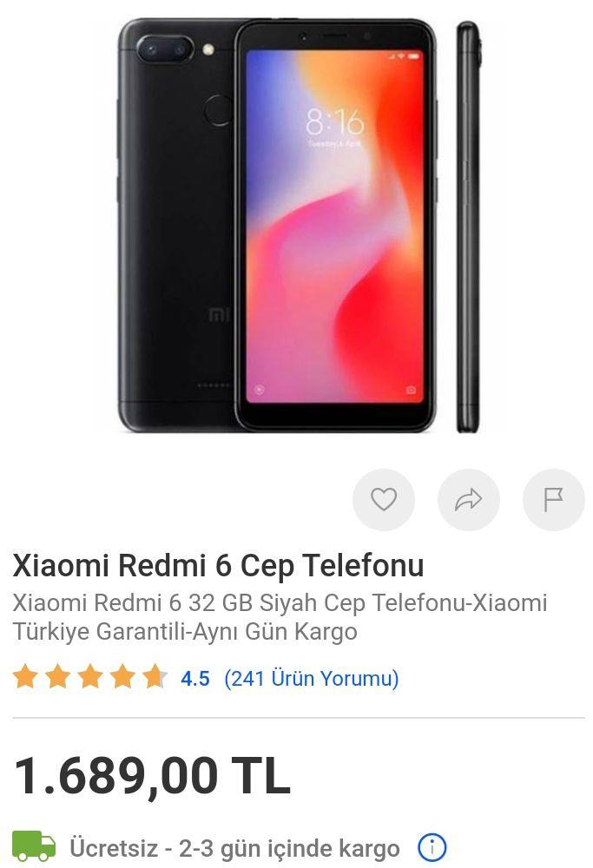Click the half-filled fifth rating star
This screenshot has height=868, width=593.
click(155, 677)
